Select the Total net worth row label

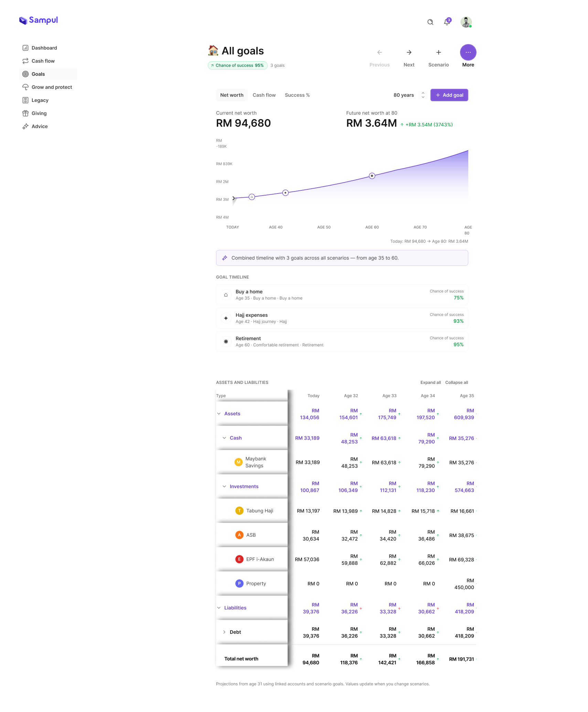[241, 659]
